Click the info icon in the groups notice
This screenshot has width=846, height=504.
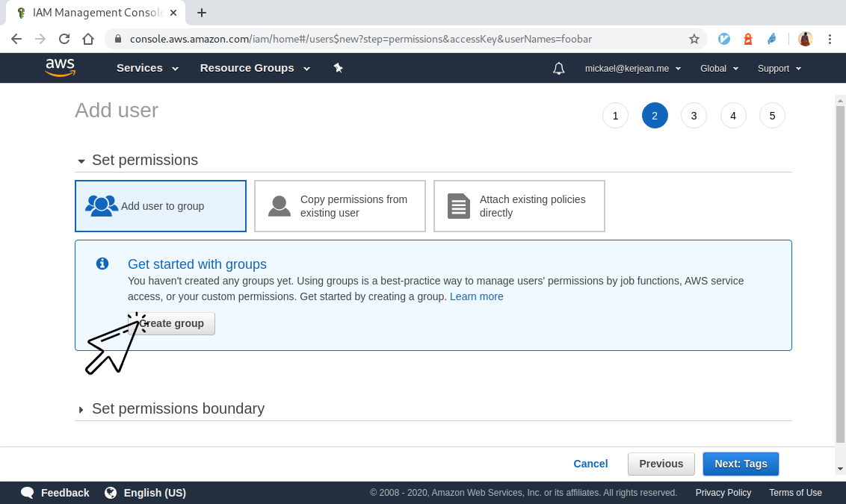102,264
